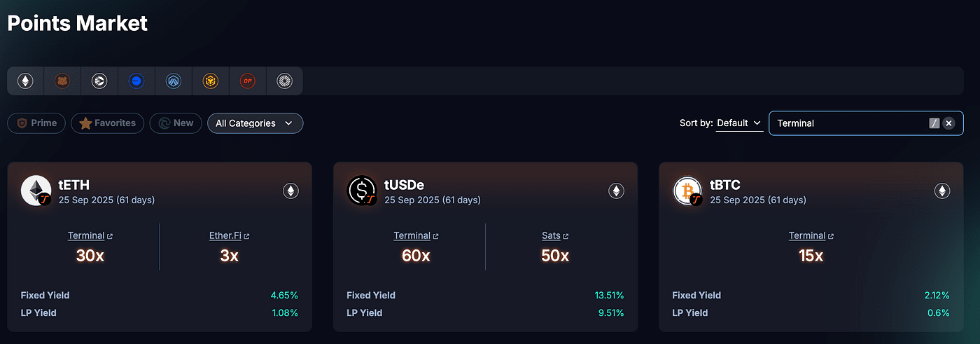Open the All Categories dropdown

point(255,123)
